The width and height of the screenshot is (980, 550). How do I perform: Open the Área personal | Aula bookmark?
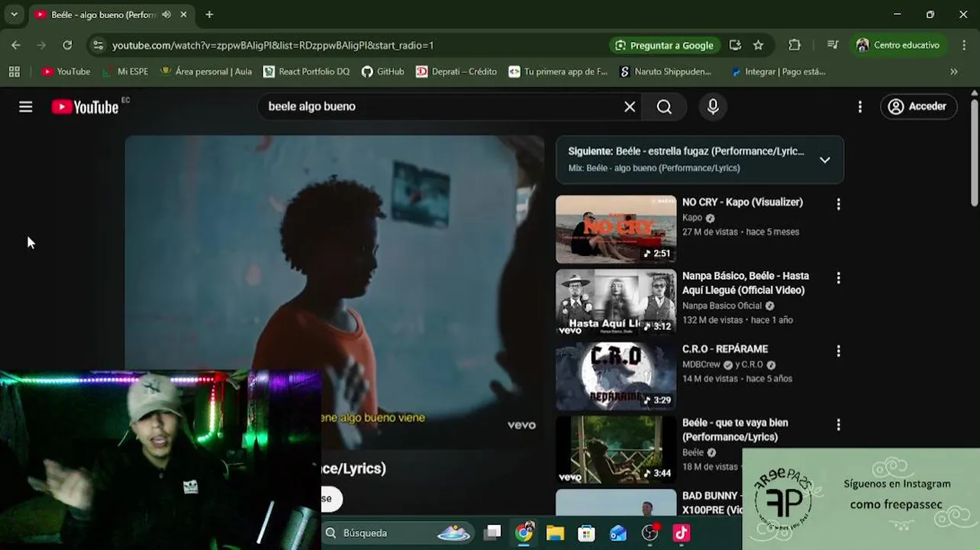point(206,71)
